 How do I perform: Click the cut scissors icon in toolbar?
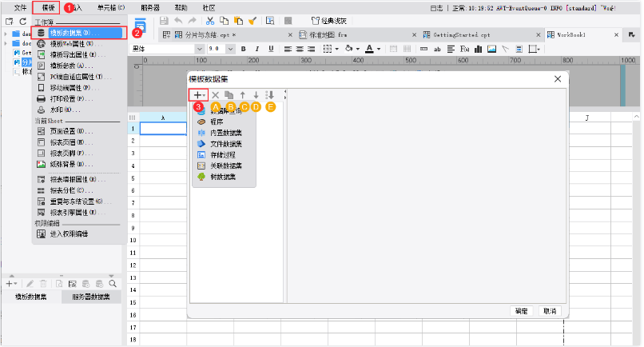tap(210, 21)
